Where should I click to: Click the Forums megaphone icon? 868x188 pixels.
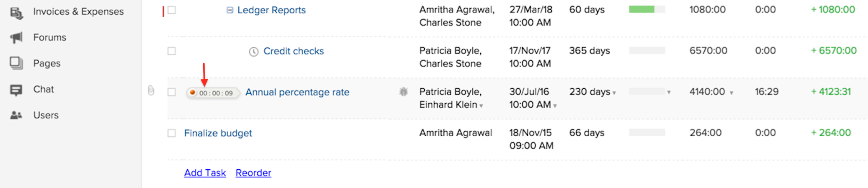pos(17,38)
